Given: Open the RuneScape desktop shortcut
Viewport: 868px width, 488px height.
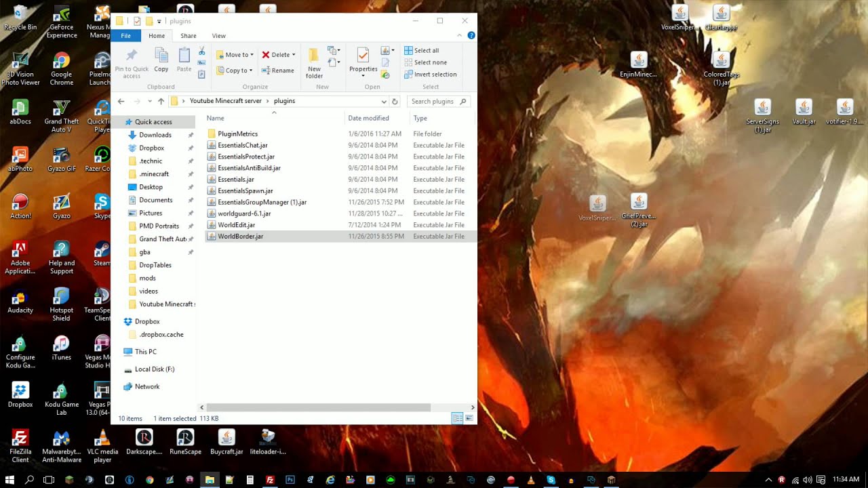Looking at the screenshot, I should (x=185, y=442).
